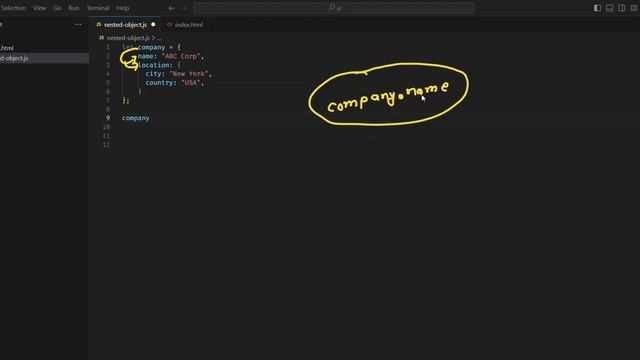The width and height of the screenshot is (640, 360).
Task: Click nested-object.js in the breadcrumb
Action: 128,38
